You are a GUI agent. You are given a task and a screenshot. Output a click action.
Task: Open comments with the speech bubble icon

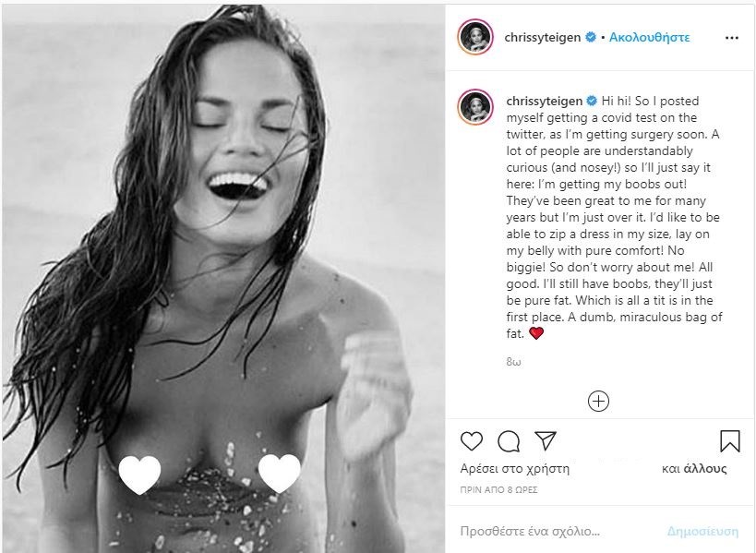(x=509, y=439)
